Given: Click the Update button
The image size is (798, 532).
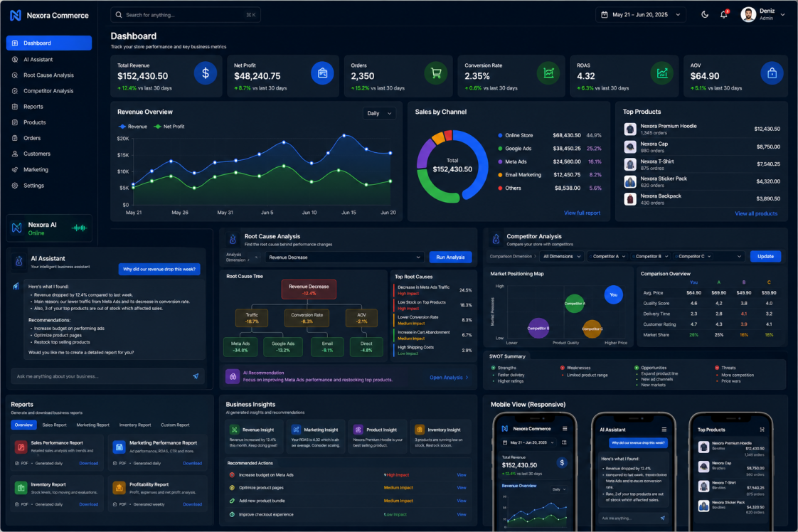Looking at the screenshot, I should pos(765,256).
